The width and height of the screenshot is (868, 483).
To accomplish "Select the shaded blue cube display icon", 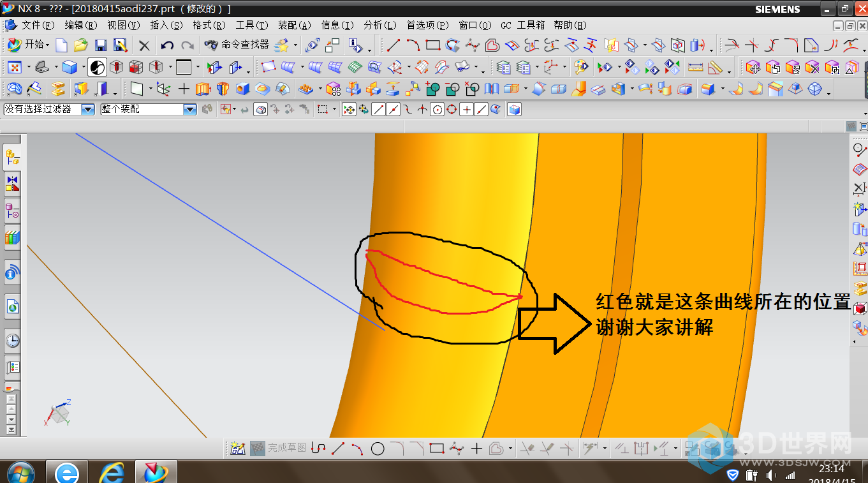I will pos(70,67).
